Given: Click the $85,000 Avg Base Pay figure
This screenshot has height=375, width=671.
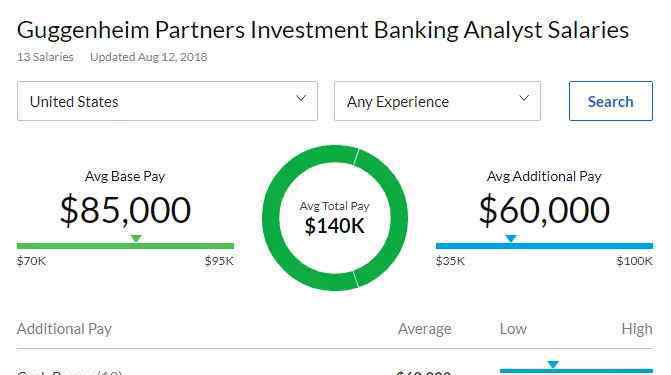Looking at the screenshot, I should (x=125, y=210).
